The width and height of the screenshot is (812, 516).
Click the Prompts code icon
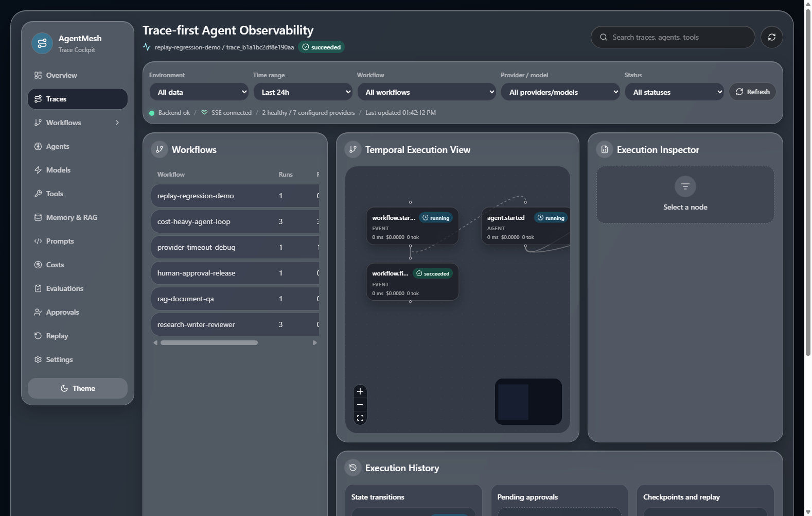pyautogui.click(x=38, y=241)
